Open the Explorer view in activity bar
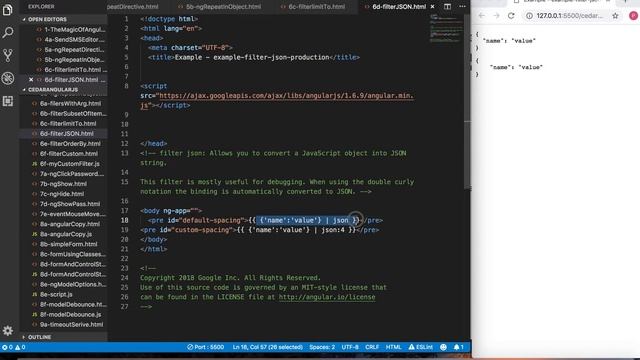640x360 pixels. click(x=8, y=9)
